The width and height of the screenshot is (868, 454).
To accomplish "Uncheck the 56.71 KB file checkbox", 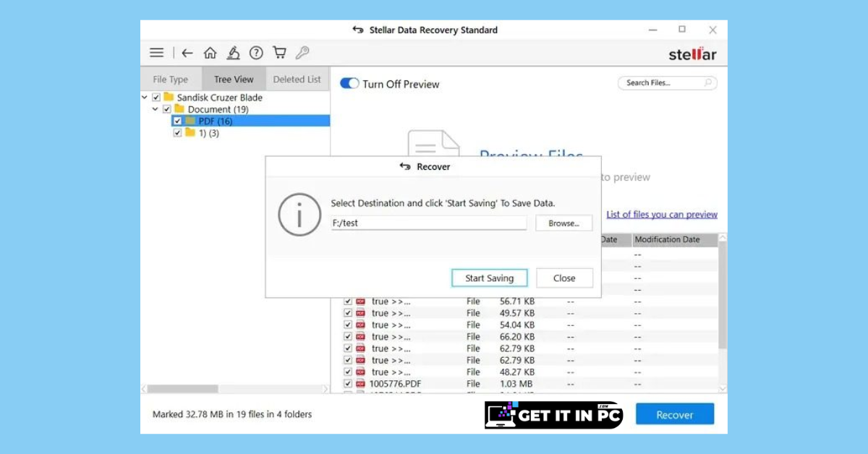I will tap(348, 301).
